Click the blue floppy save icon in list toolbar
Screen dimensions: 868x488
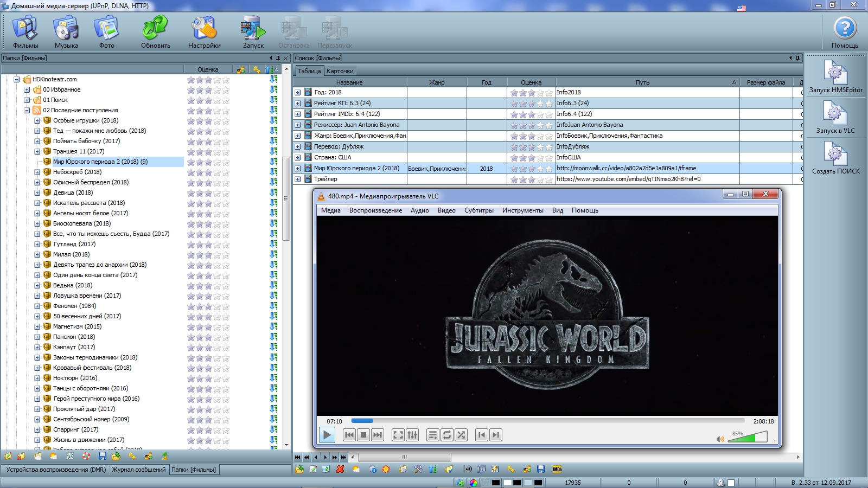click(x=541, y=469)
